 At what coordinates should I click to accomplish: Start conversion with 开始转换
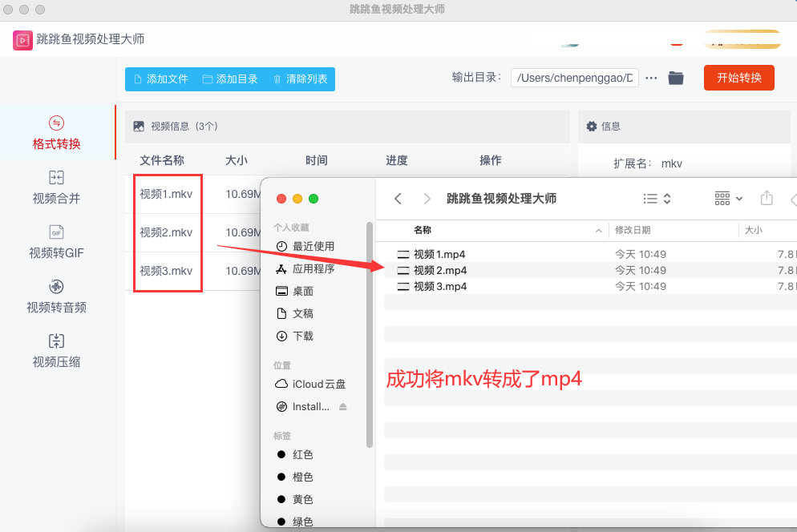coord(739,78)
